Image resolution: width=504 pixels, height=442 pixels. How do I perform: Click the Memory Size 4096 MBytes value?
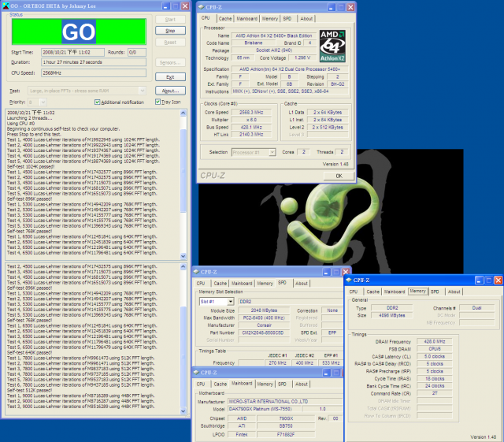pyautogui.click(x=392, y=315)
